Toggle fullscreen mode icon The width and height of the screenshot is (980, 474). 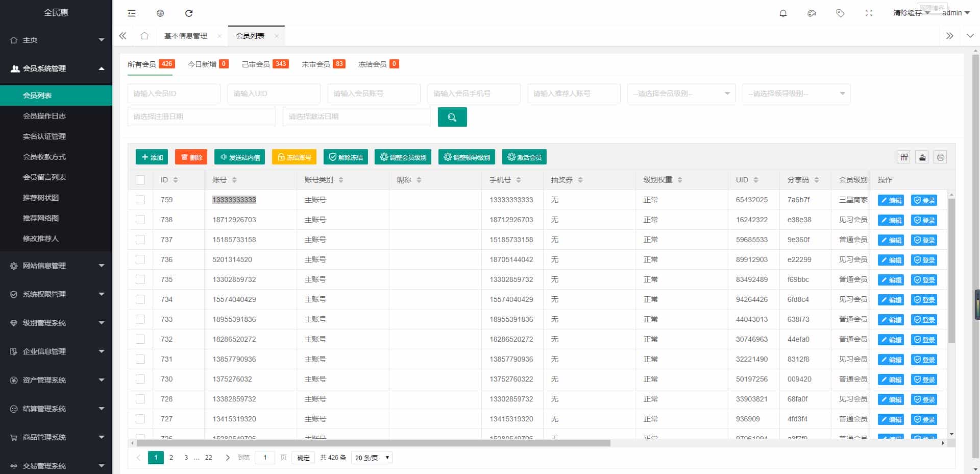coord(869,13)
